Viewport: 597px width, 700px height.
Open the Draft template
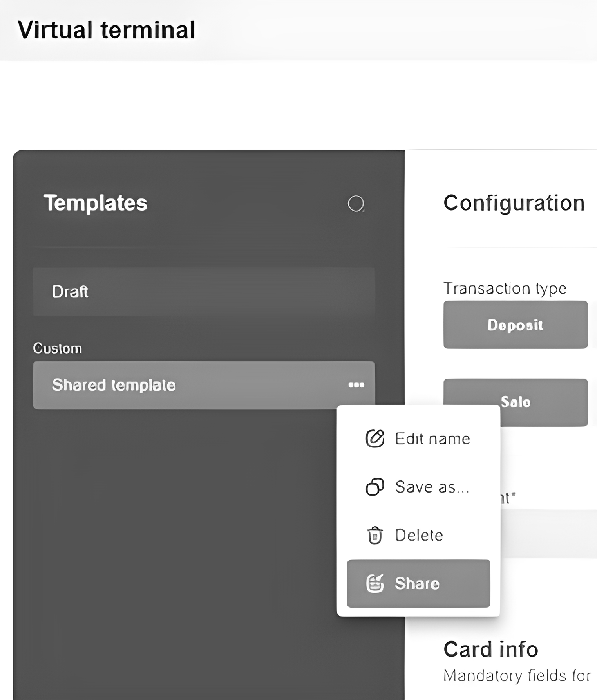(204, 292)
